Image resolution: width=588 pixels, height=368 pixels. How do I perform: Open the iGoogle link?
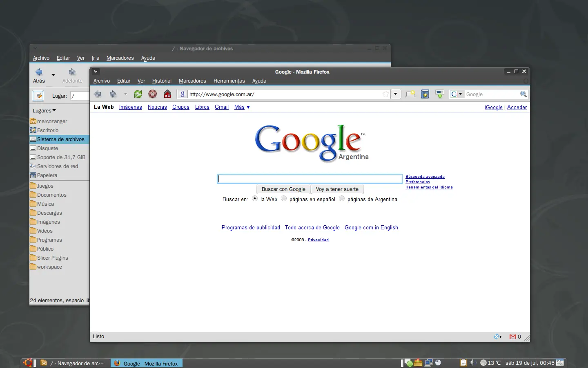coord(493,108)
